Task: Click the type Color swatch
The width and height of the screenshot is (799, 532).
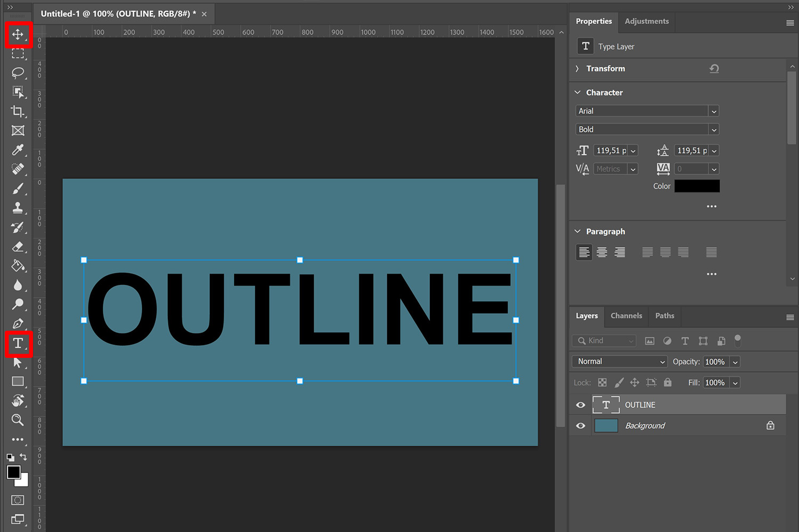Action: [x=697, y=186]
